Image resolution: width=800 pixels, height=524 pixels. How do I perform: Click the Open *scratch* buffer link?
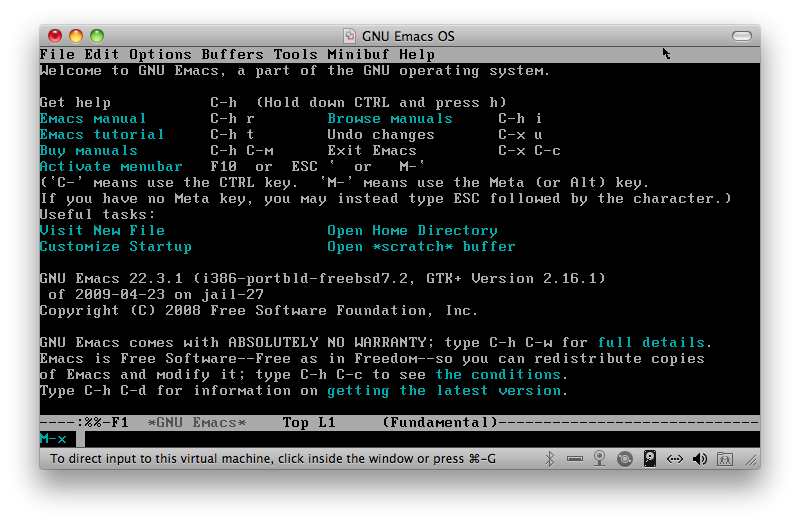(421, 246)
